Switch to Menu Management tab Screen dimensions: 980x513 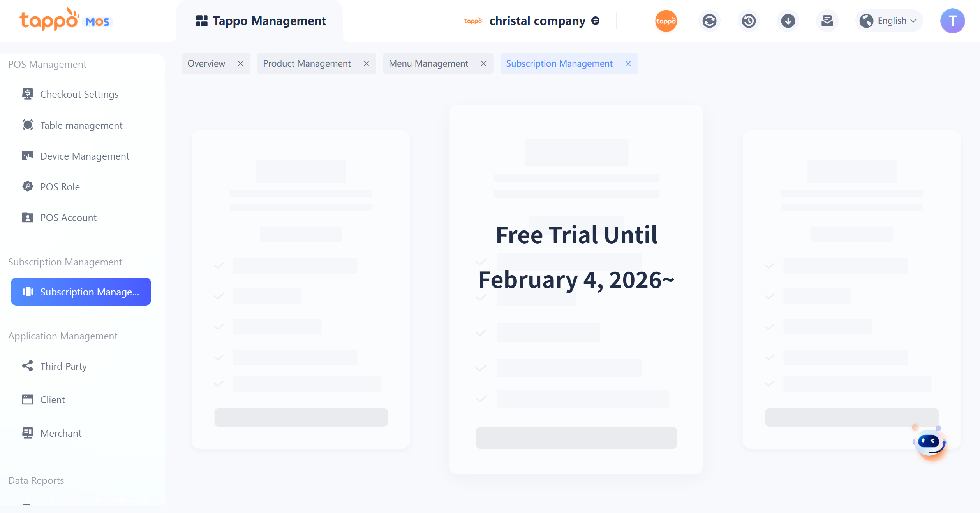point(428,63)
